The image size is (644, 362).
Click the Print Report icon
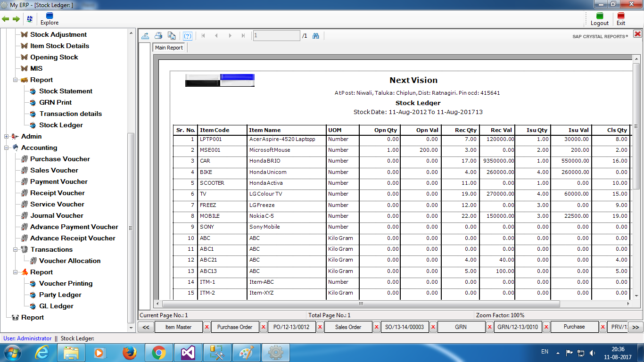(158, 35)
